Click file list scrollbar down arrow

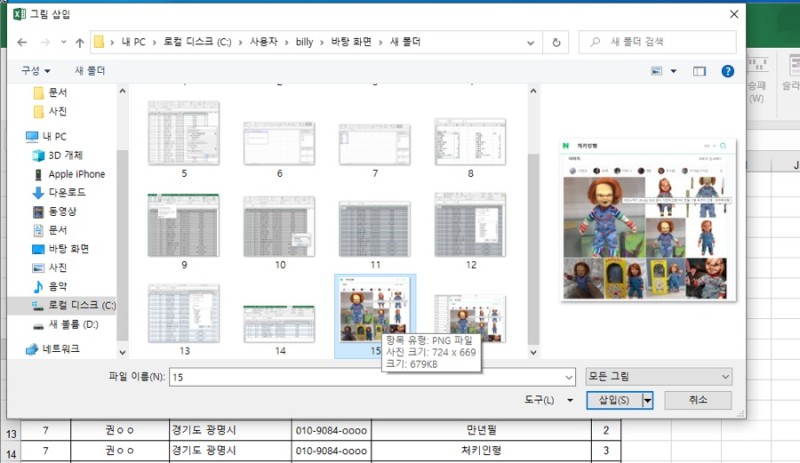pyautogui.click(x=533, y=352)
